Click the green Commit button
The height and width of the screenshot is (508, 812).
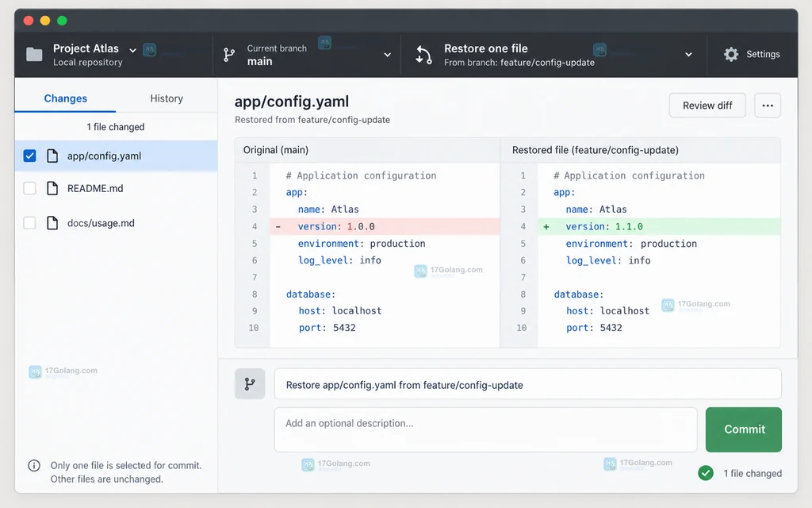[744, 429]
